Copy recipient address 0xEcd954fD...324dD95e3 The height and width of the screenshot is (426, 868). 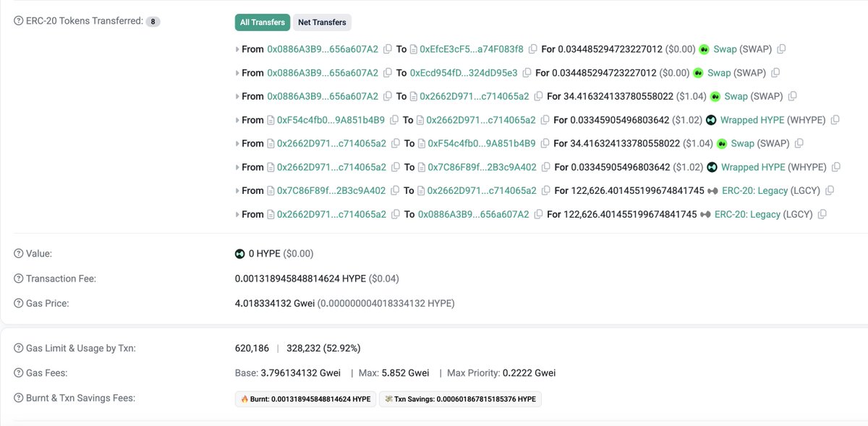[527, 73]
